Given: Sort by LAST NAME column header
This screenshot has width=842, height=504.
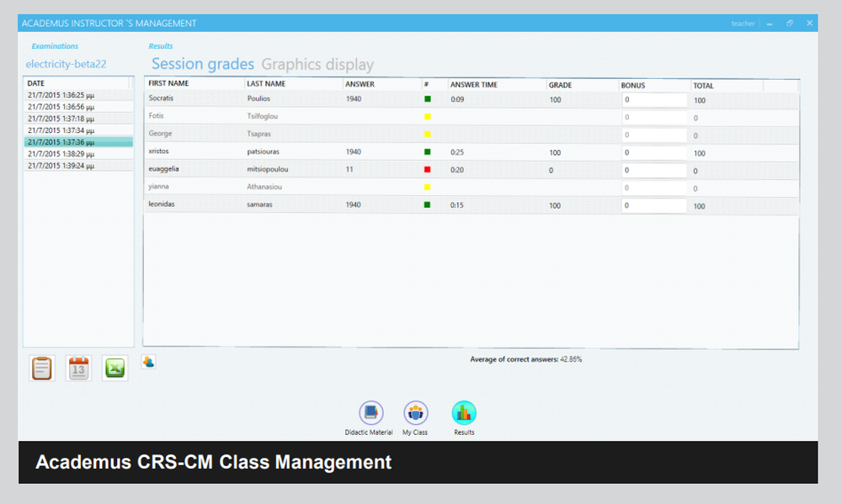Looking at the screenshot, I should coord(266,84).
